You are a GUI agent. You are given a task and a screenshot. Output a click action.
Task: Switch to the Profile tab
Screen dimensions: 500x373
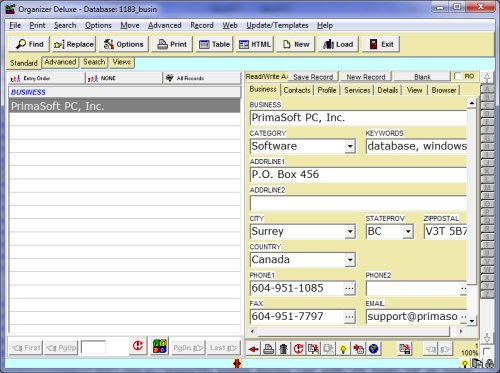pos(327,90)
